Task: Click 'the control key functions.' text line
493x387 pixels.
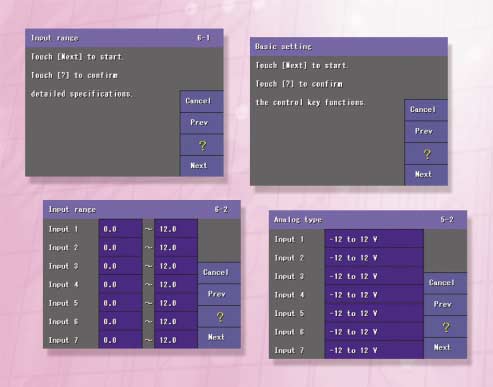Action: (310, 102)
